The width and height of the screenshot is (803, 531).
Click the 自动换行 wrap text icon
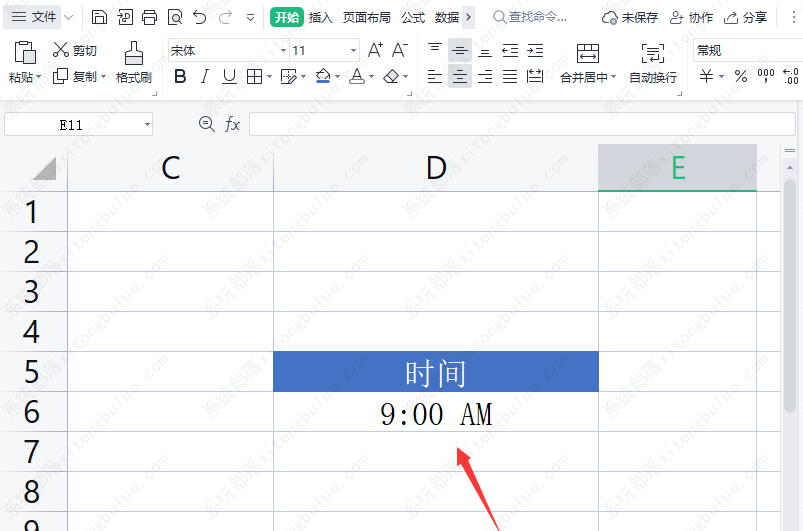(652, 53)
